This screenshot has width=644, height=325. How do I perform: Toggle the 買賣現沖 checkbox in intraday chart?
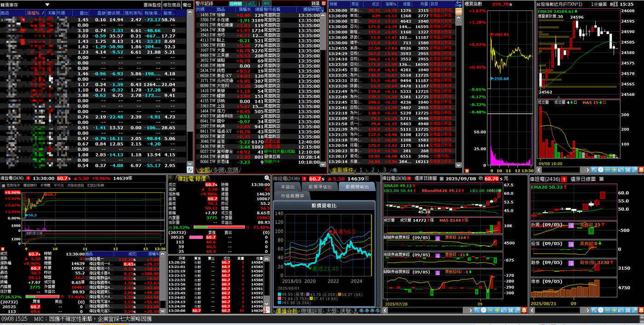click(3, 185)
